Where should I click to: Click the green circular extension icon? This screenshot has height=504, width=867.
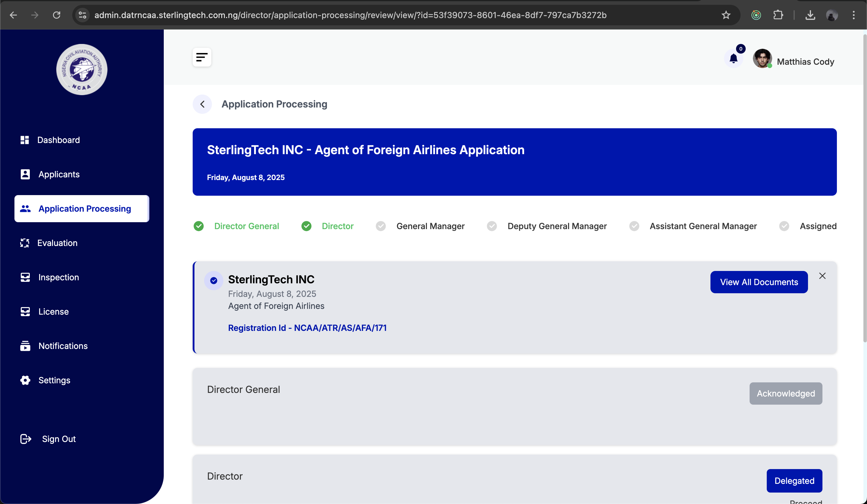tap(756, 15)
